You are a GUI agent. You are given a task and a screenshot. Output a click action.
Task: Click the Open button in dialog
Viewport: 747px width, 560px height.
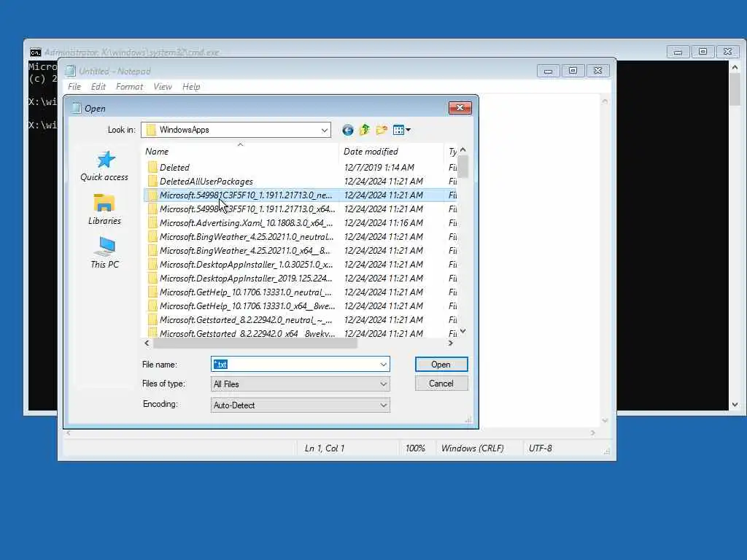click(x=441, y=365)
